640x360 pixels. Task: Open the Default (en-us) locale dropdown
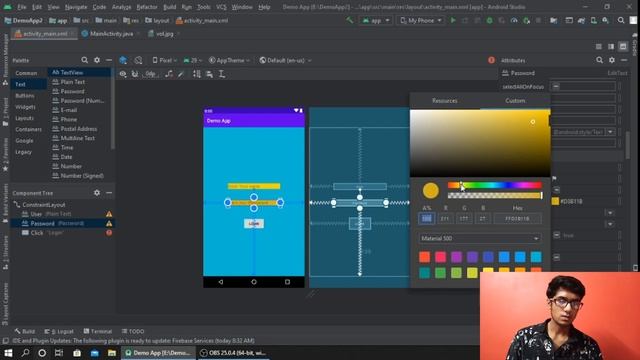click(x=285, y=60)
